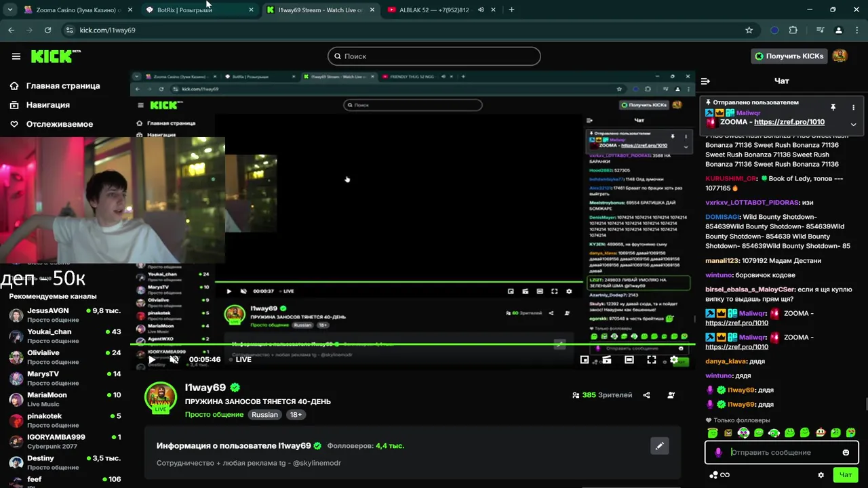Open browser extensions puzzle icon

[x=793, y=30]
